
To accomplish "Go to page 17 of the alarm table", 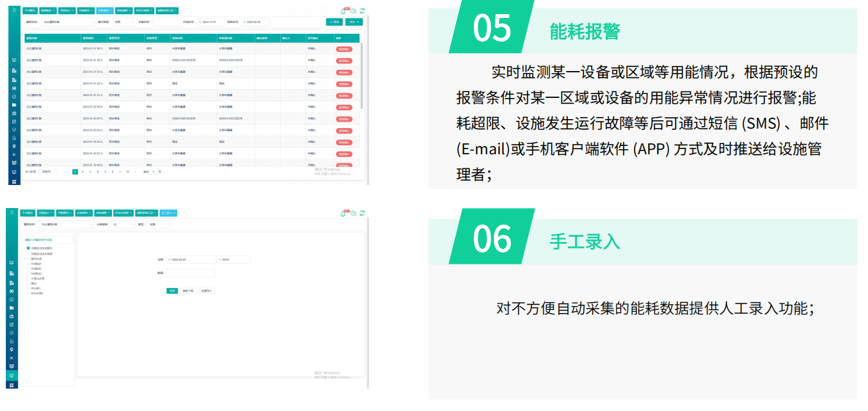I will click(x=128, y=172).
